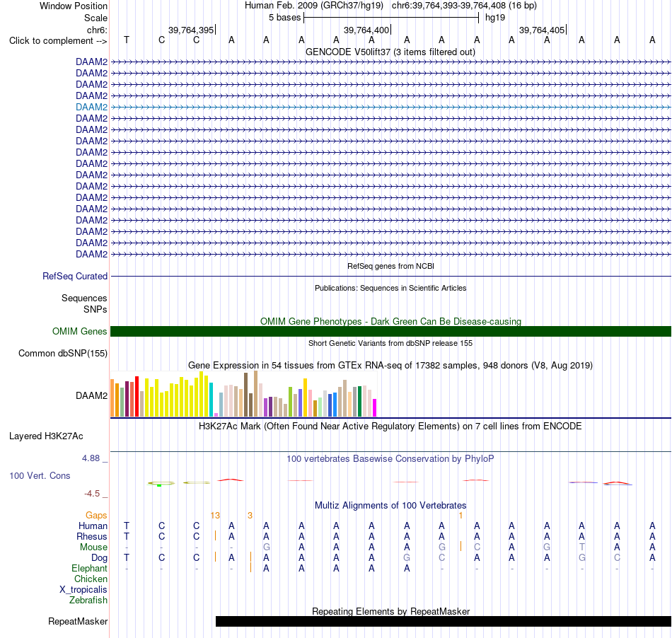Click the green mark in the conservation plot

[x=159, y=485]
